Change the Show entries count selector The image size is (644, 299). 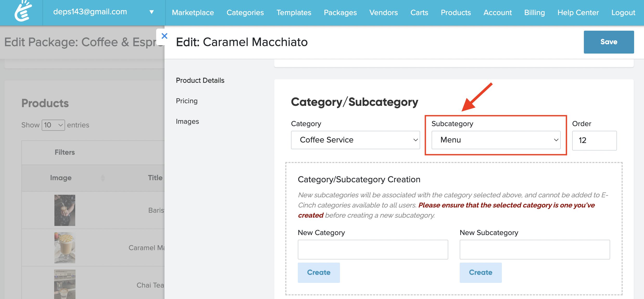(x=53, y=125)
